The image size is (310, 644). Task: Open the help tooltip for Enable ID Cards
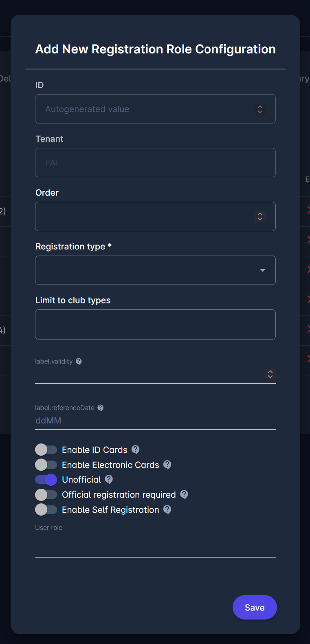tap(135, 450)
